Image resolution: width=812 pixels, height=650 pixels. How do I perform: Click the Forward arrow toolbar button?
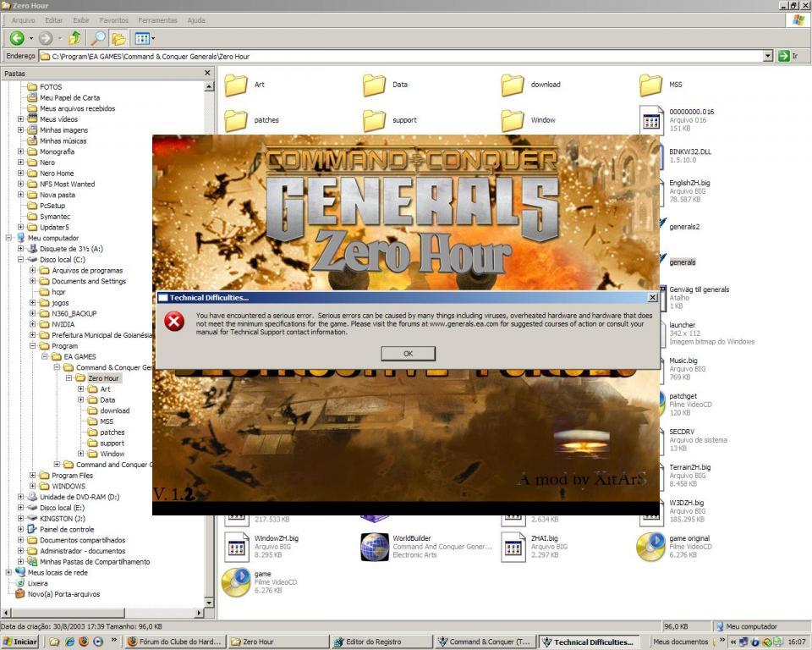tap(46, 38)
